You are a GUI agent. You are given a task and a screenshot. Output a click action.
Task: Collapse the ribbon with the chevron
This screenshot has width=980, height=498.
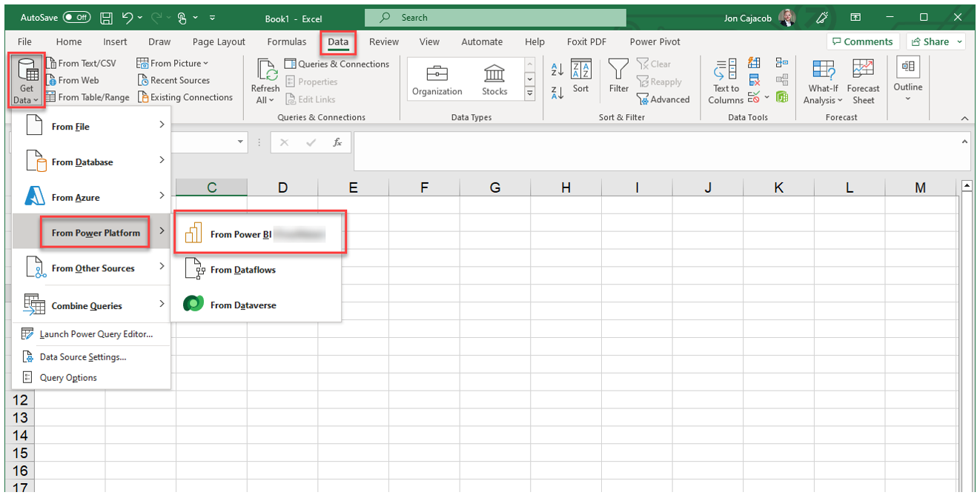[x=964, y=119]
